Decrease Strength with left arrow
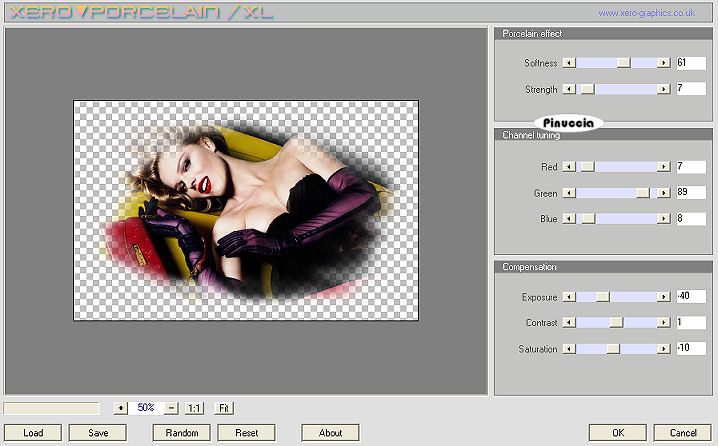This screenshot has width=718, height=446. [569, 89]
